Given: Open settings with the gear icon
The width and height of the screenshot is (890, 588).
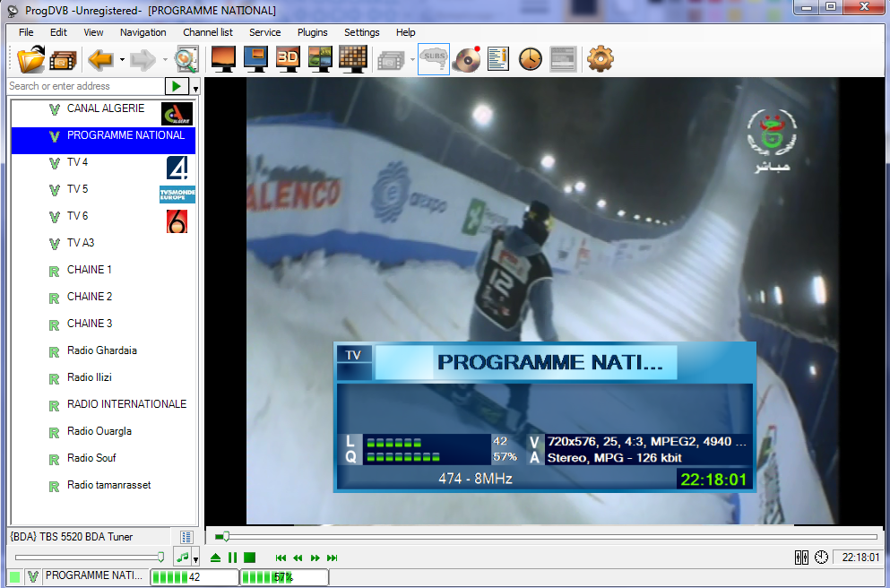Looking at the screenshot, I should (600, 60).
